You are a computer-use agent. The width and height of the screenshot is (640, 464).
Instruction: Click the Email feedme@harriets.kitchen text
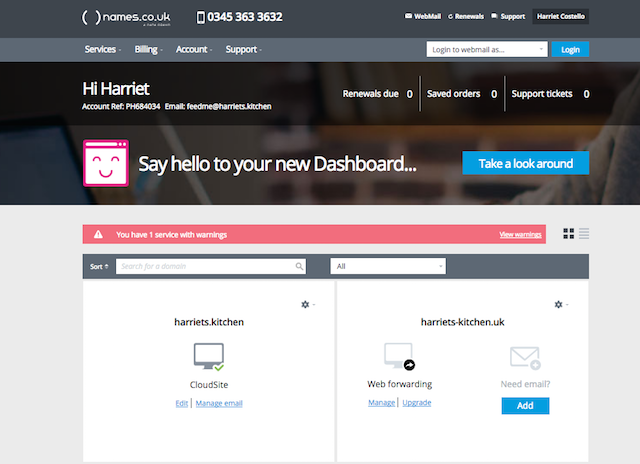click(218, 107)
